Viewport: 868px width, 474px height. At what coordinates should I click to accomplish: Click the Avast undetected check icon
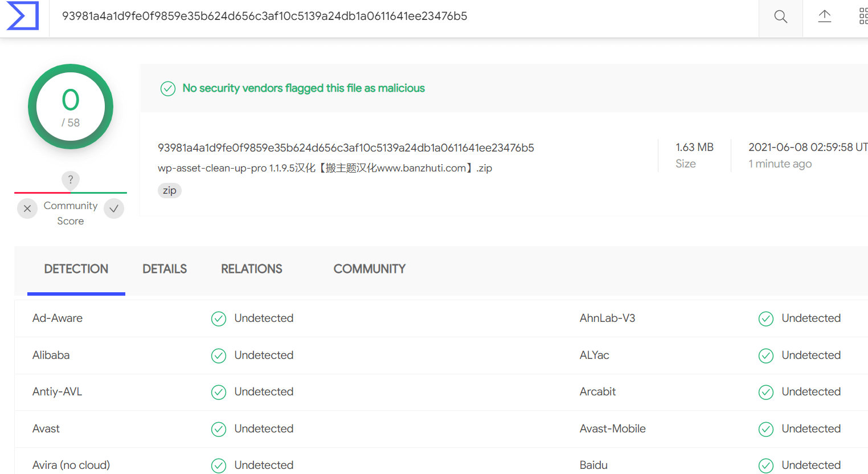(219, 429)
